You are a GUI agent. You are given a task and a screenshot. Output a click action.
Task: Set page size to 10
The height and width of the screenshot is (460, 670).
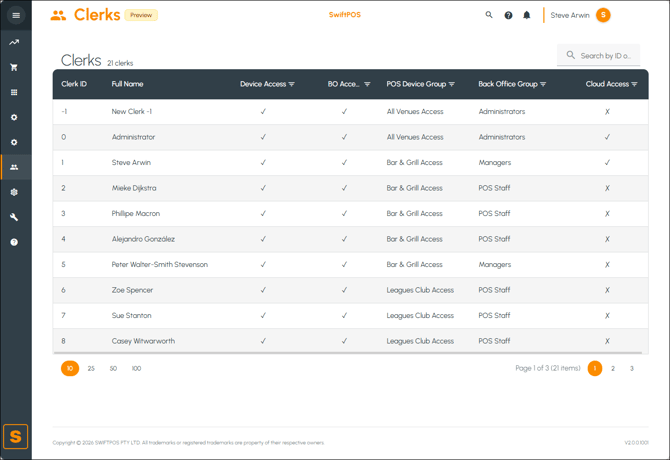click(70, 368)
